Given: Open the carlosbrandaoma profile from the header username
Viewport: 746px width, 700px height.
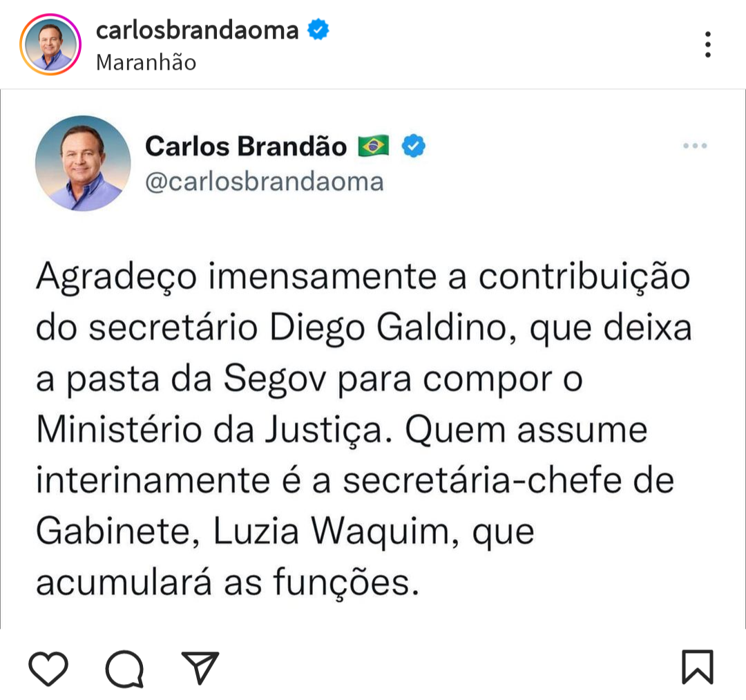Looking at the screenshot, I should click(x=197, y=30).
